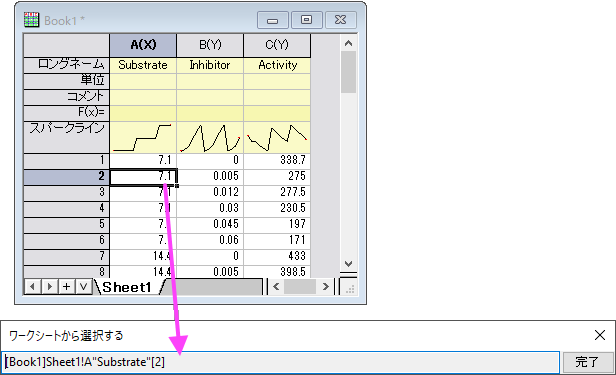Viewport: 616px width, 375px height.
Task: Click the 完了 button
Action: (x=587, y=362)
